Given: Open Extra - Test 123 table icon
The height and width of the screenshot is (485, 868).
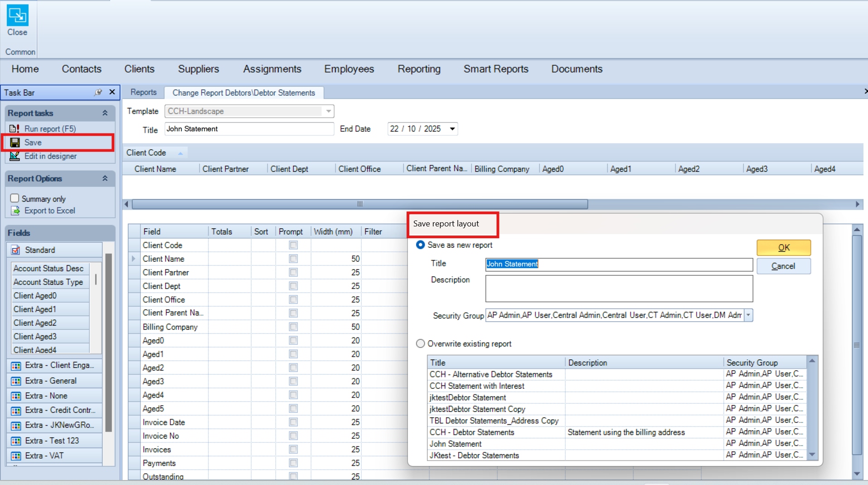Looking at the screenshot, I should coord(16,441).
